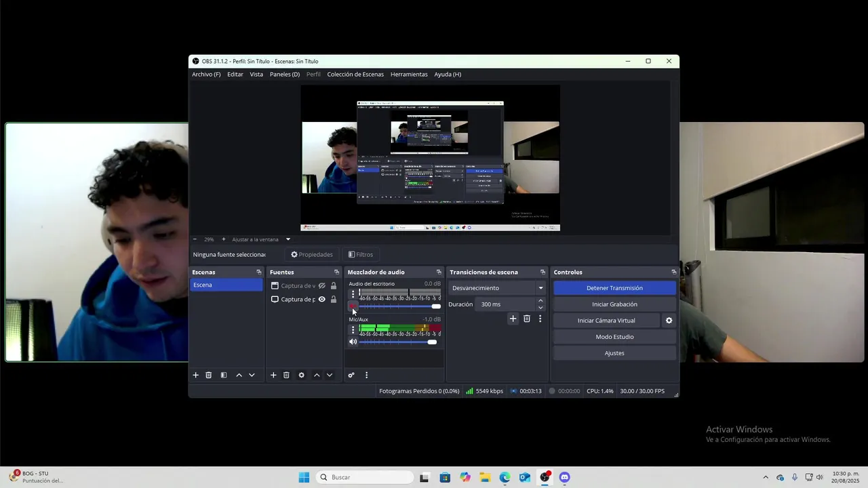Image resolution: width=868 pixels, height=488 pixels.
Task: Undock the Mezclador de audio panel
Action: pos(439,272)
